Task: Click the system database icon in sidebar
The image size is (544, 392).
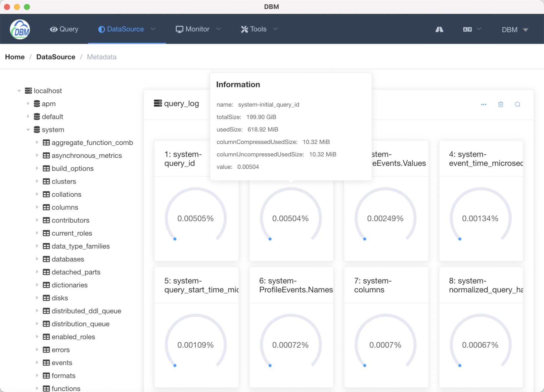Action: 37,130
